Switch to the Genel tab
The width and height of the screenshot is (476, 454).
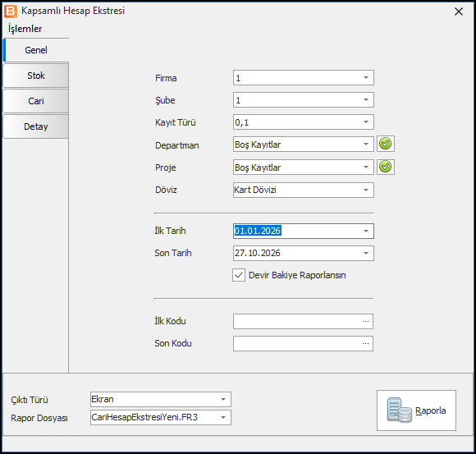coord(36,50)
